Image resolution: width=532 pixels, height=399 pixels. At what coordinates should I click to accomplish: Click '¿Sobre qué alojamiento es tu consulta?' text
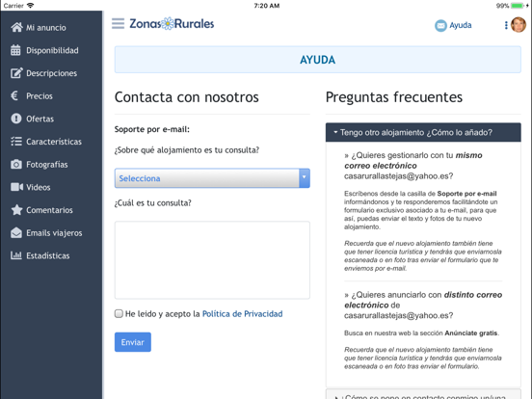187,150
